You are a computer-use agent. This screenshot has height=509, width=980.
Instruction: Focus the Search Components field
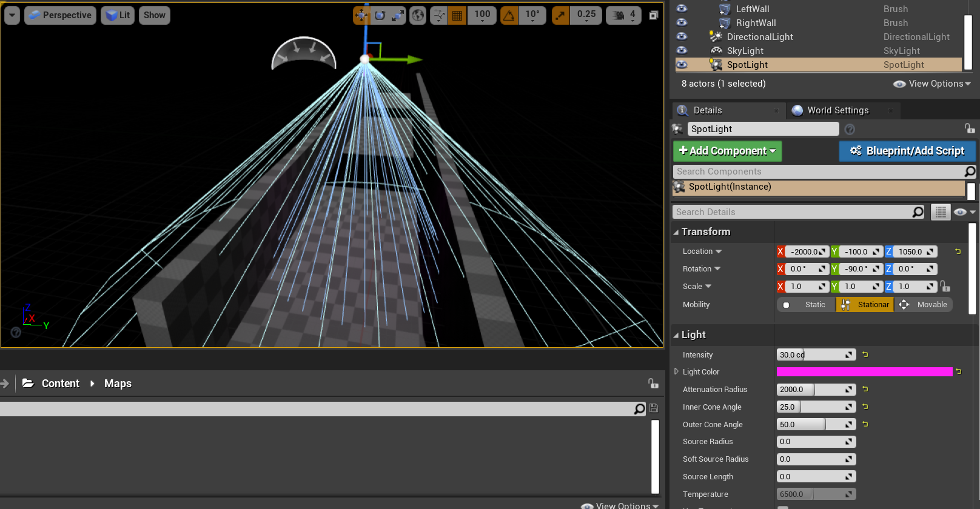coord(819,171)
